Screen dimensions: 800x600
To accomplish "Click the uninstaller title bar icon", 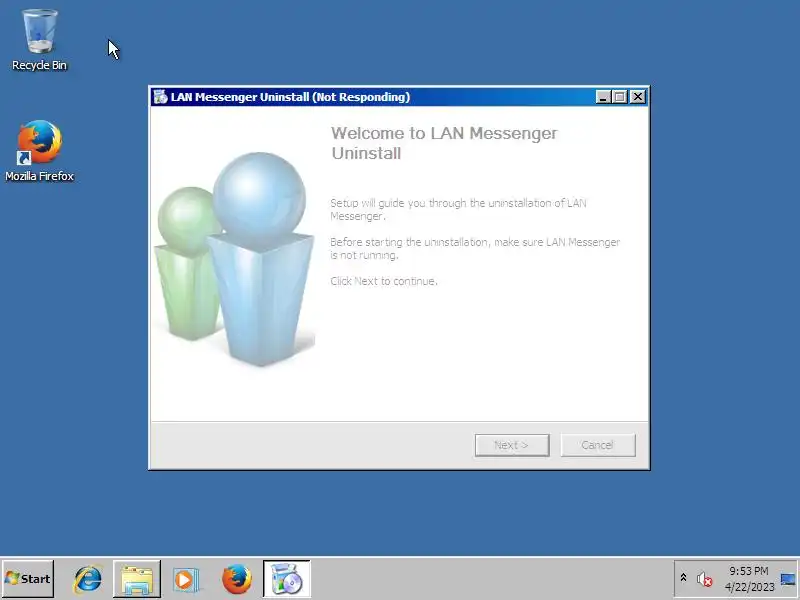I will point(160,96).
